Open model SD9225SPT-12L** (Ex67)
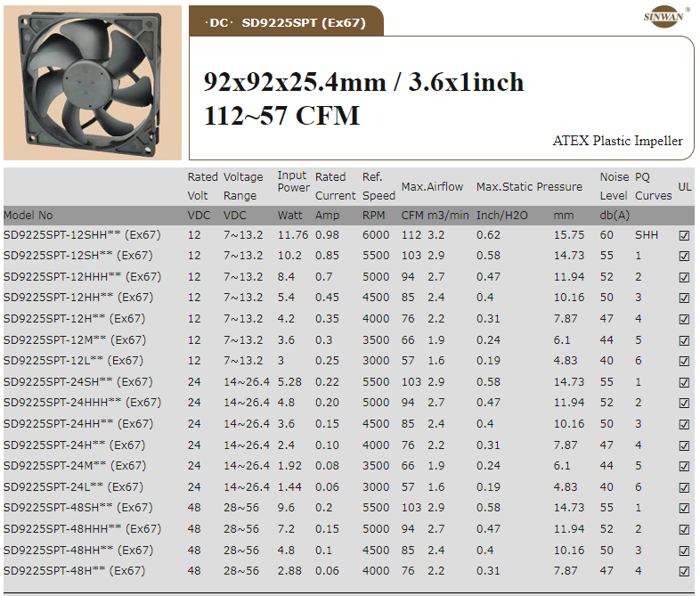The image size is (700, 596). 73,361
